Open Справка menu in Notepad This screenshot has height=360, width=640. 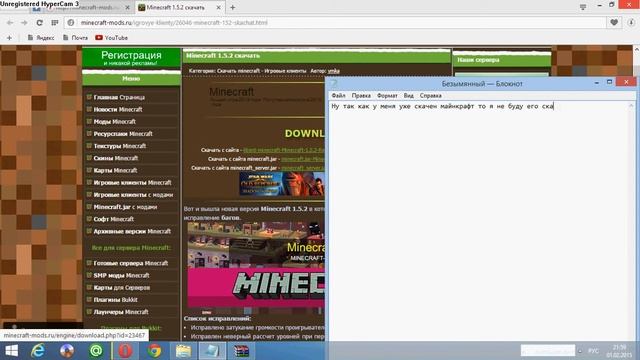431,96
